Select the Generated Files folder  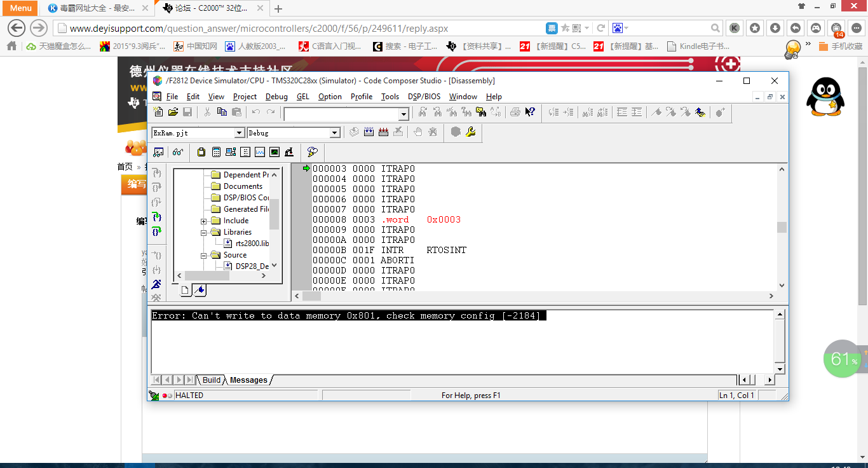pos(246,209)
